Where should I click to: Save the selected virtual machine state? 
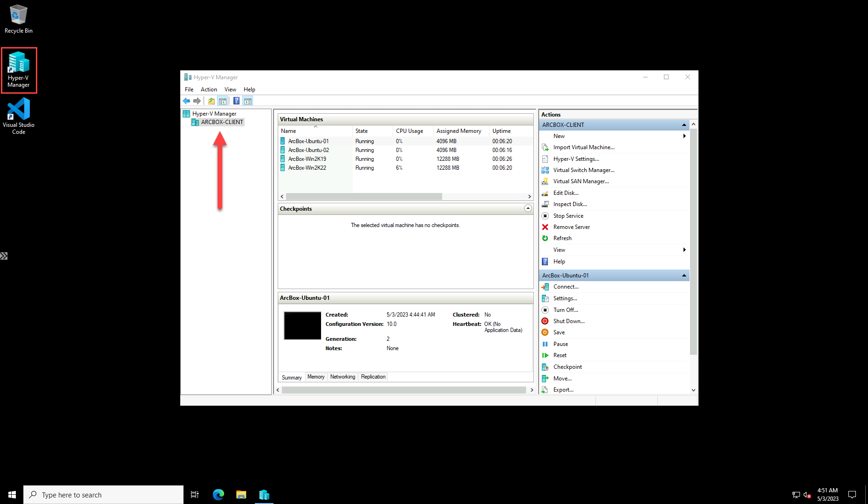559,332
